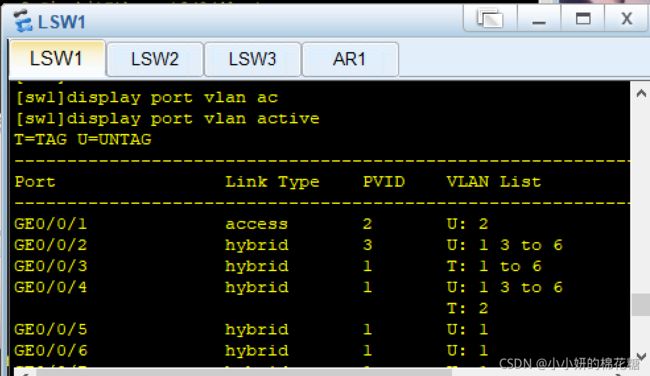Click the Link Type column header
The image size is (650, 376).
click(x=272, y=182)
